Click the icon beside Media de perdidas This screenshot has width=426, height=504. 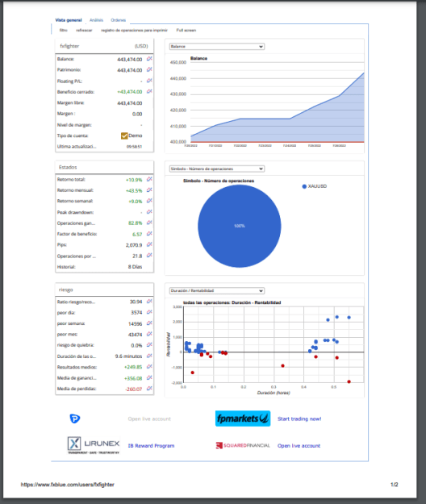(149, 389)
